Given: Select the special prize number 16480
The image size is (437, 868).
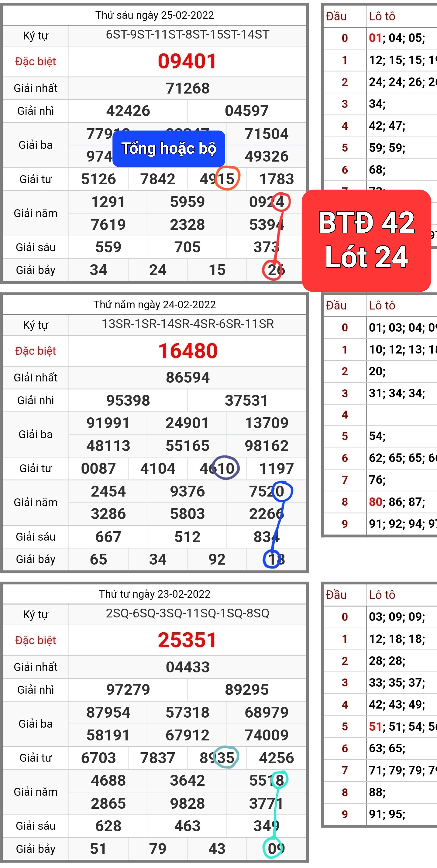Looking at the screenshot, I should 188,351.
